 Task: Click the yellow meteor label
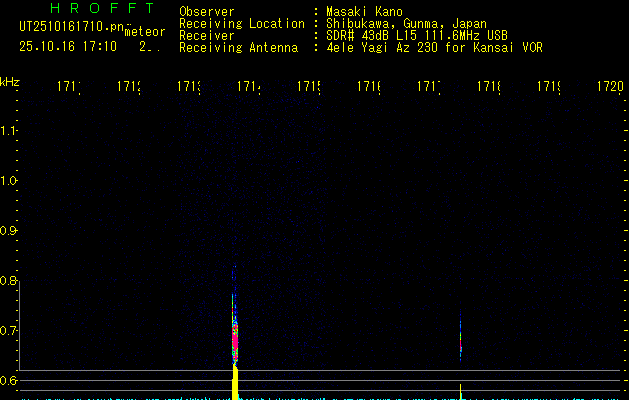(x=144, y=32)
